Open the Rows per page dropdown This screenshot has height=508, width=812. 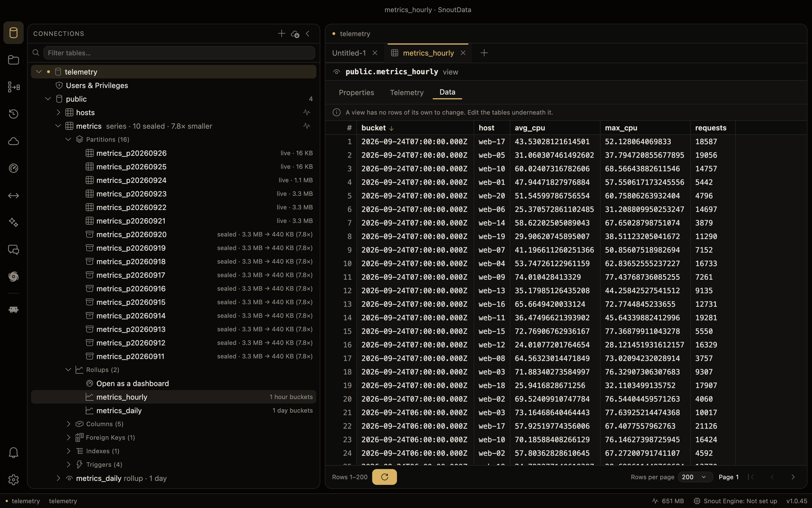click(695, 477)
